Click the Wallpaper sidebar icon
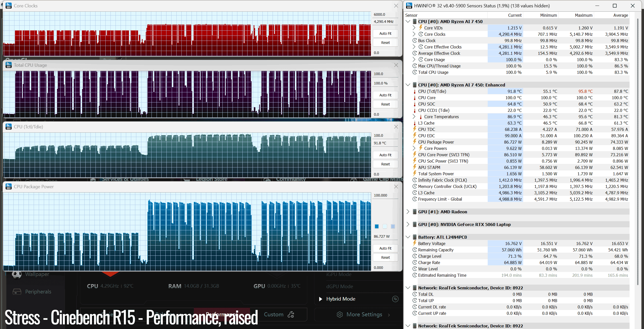This screenshot has width=644, height=329. [x=17, y=274]
